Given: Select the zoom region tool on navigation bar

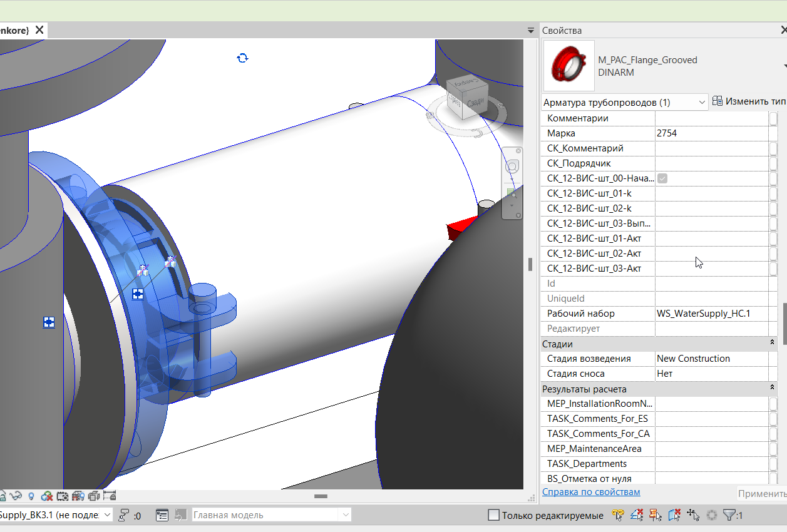Looking at the screenshot, I should point(512,192).
